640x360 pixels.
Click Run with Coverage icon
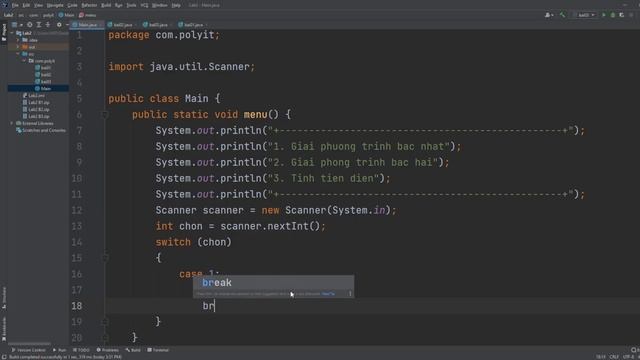pyautogui.click(x=622, y=15)
